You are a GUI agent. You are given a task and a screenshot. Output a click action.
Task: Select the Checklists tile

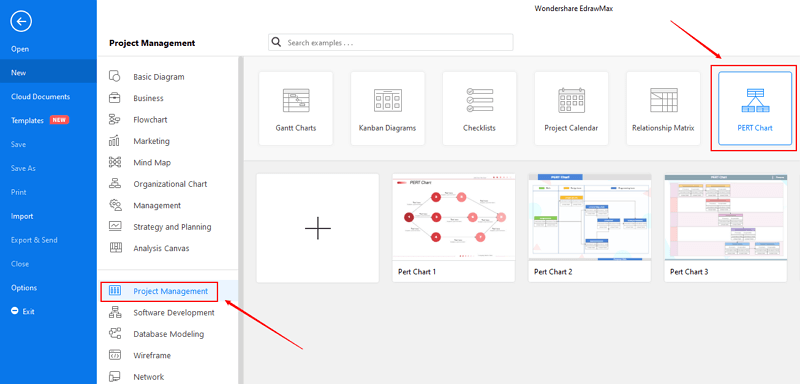[x=479, y=108]
